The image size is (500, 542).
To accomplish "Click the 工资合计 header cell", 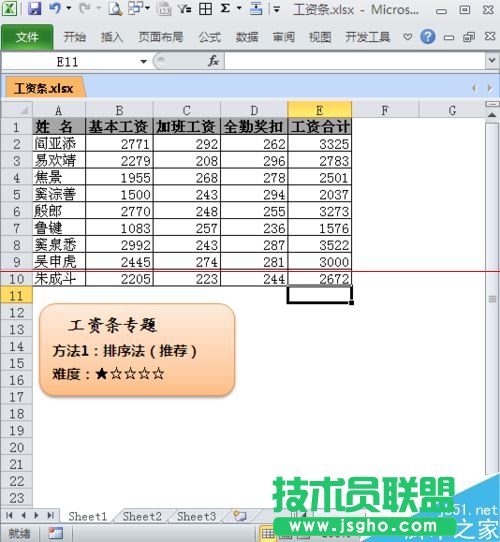I will 320,127.
